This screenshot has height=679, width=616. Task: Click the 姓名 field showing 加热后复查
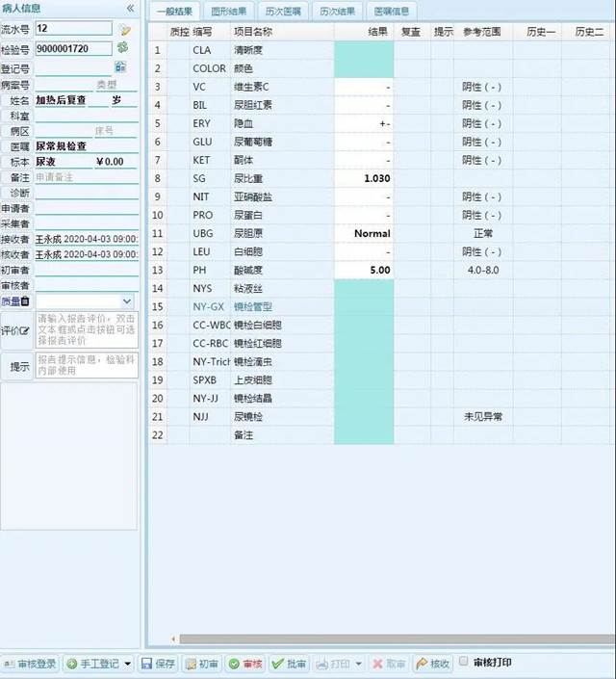pyautogui.click(x=61, y=100)
